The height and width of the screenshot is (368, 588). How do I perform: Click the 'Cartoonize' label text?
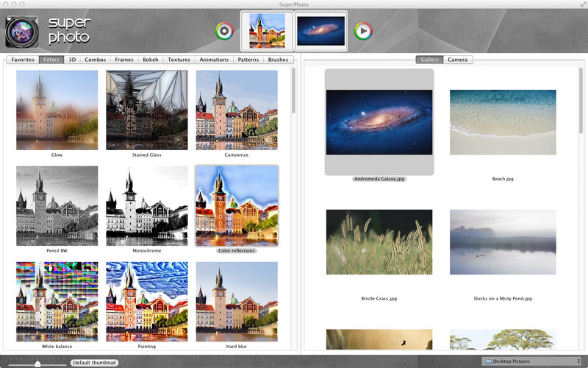pos(237,155)
